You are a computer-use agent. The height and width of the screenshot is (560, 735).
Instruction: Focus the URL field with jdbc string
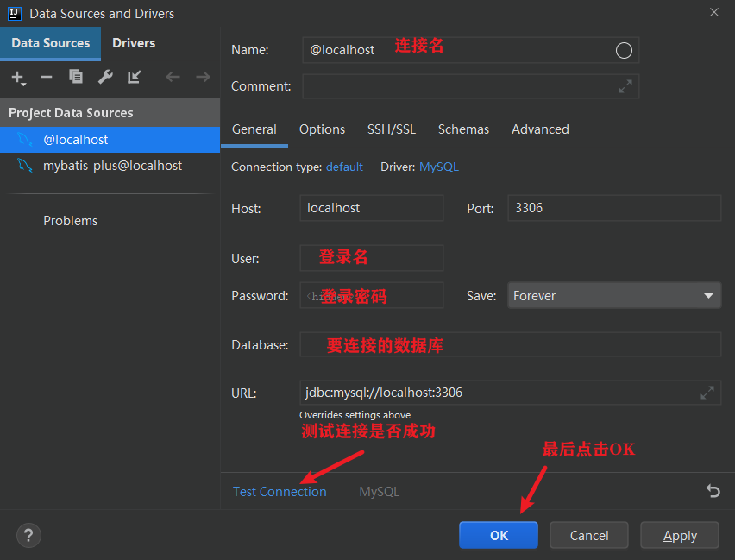click(510, 393)
